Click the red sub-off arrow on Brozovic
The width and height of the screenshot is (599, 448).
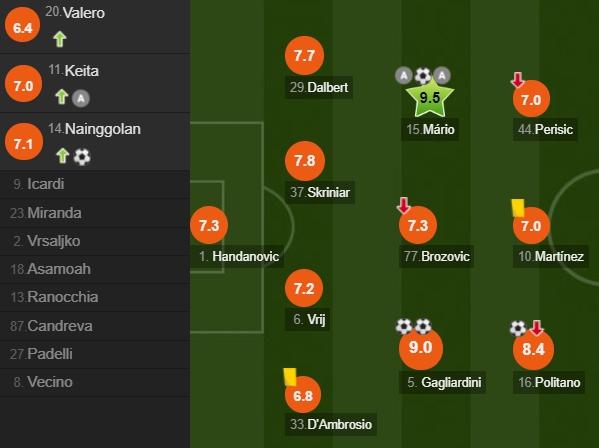click(x=403, y=205)
